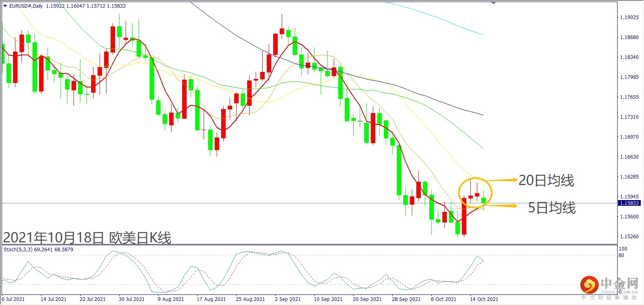Click the EURUSD#,Daily chart title arrow

[x=5, y=6]
